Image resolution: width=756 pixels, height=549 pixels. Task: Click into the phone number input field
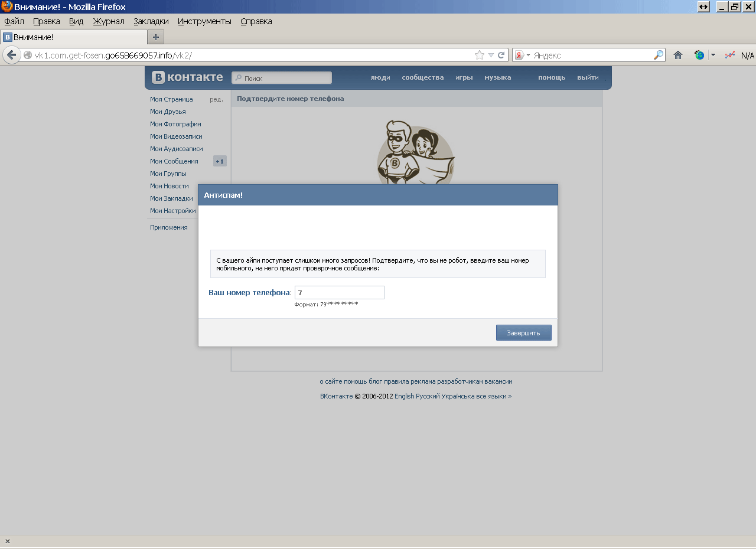point(340,293)
